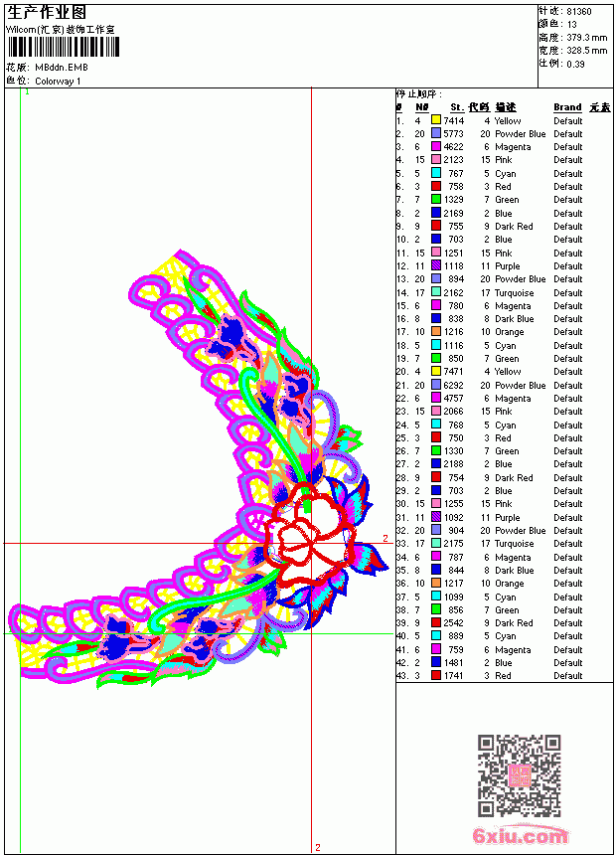Select the 'Wilcom(汇京)装饰工作室' studio line
The height and width of the screenshot is (855, 616).
point(61,30)
